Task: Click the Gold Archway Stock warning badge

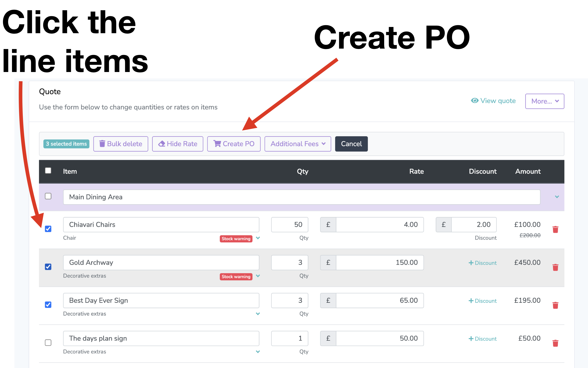Action: pos(236,277)
